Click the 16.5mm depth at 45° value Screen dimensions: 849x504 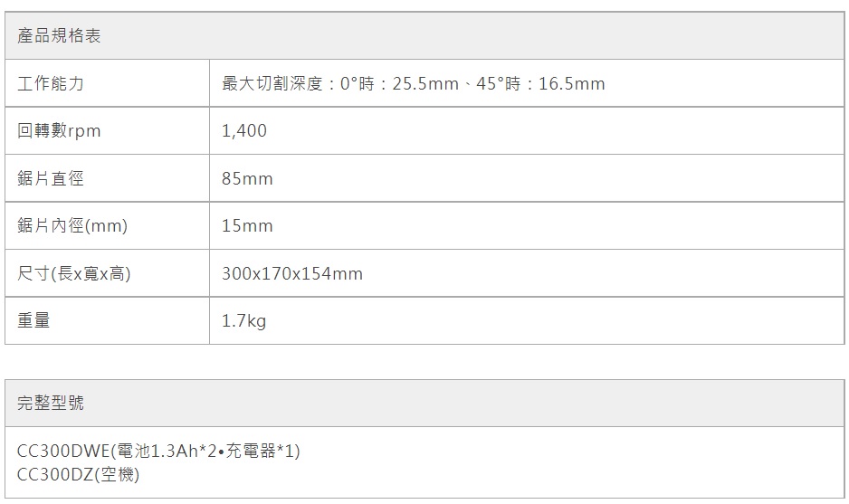(571, 84)
